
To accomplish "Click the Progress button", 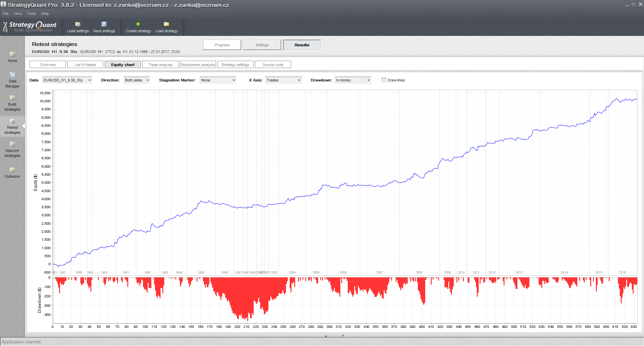I will (222, 45).
